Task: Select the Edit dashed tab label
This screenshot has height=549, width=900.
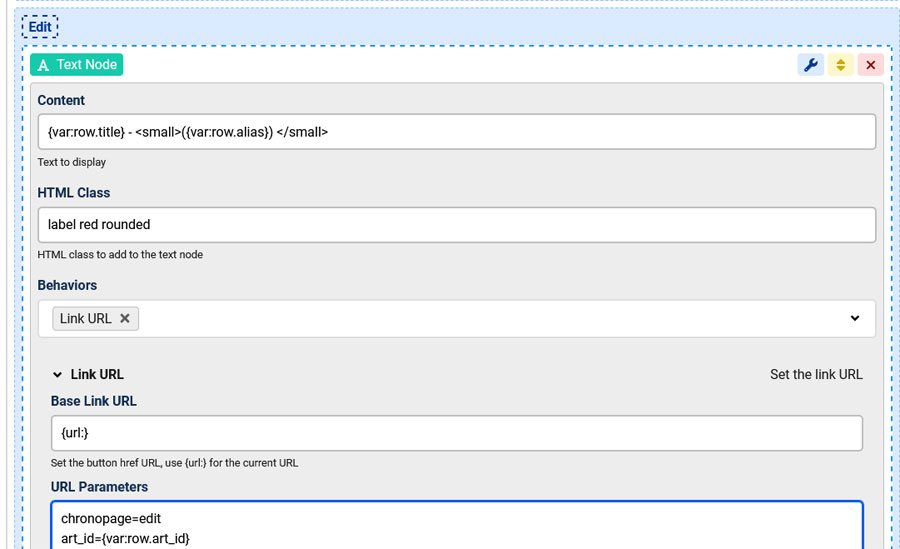Action: [40, 27]
